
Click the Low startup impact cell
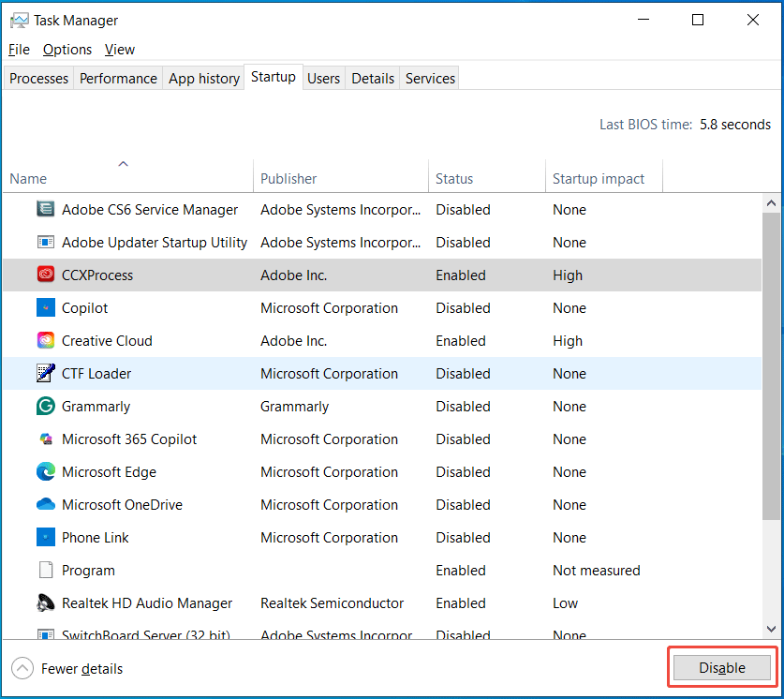566,603
